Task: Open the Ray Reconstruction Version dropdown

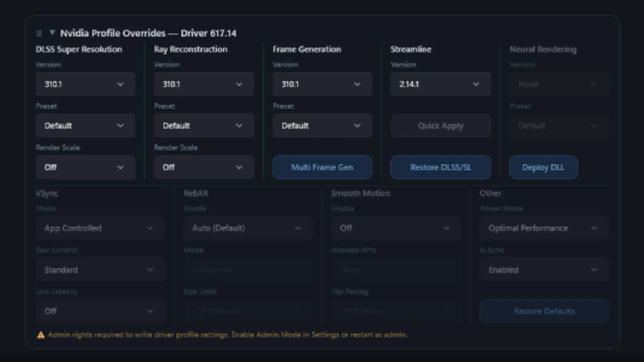Action: click(204, 84)
